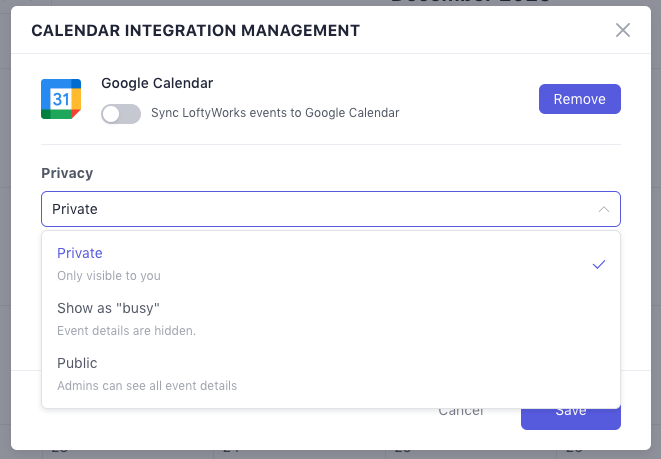Remove the Google Calendar integration

pyautogui.click(x=579, y=99)
